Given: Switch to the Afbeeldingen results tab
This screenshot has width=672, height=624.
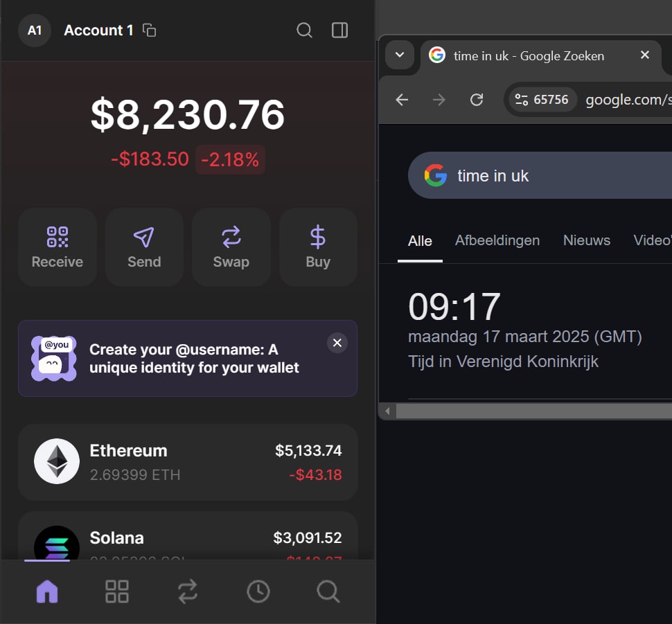Looking at the screenshot, I should pyautogui.click(x=497, y=241).
